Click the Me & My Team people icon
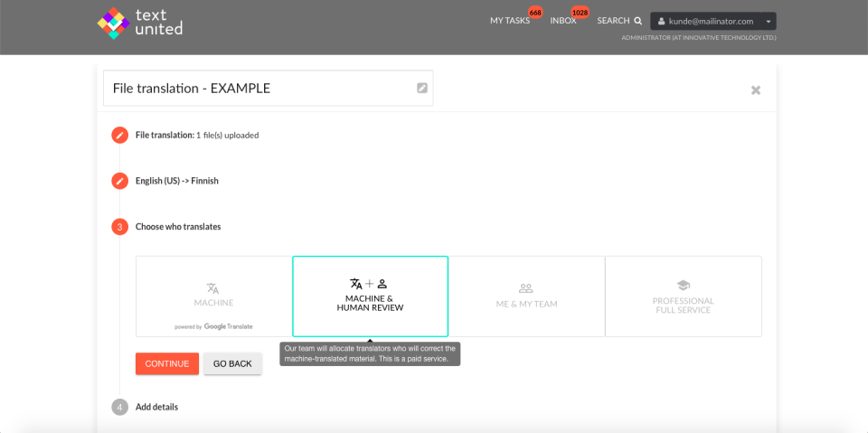The height and width of the screenshot is (433, 868). [x=526, y=288]
